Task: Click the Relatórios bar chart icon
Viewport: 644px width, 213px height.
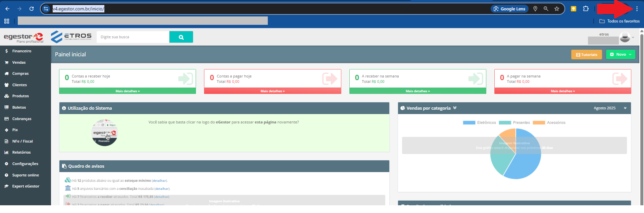Action: [x=6, y=152]
